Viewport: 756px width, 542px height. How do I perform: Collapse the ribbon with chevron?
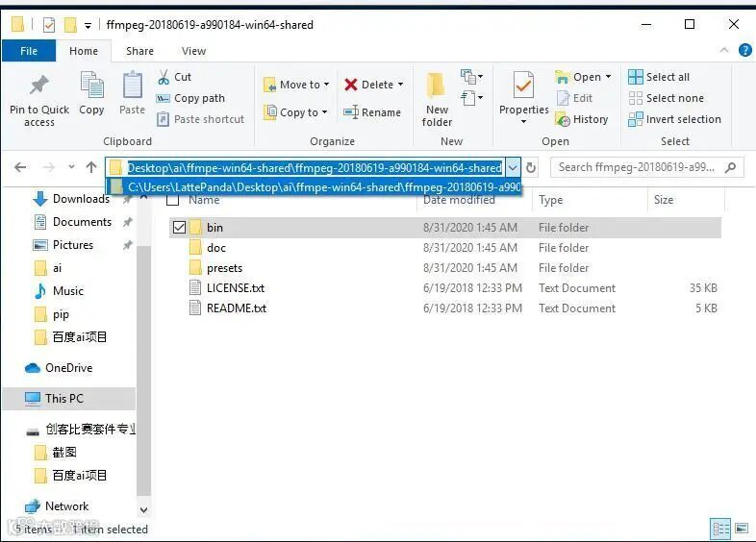click(723, 50)
